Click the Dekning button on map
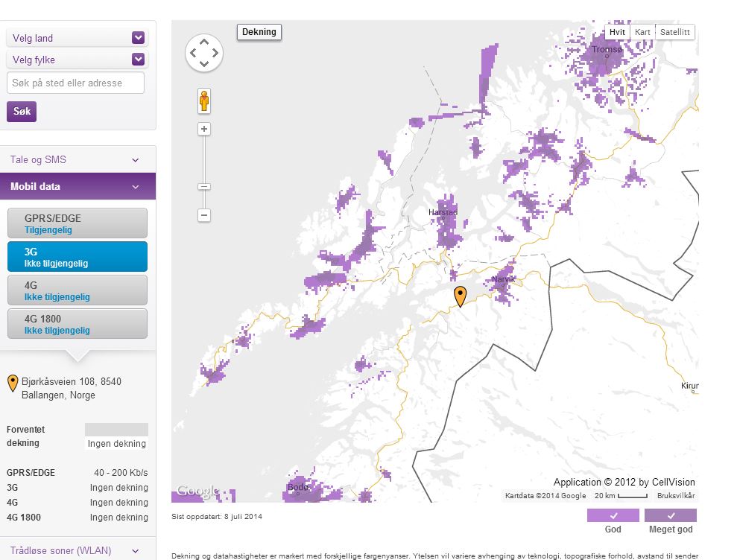 pos(259,32)
